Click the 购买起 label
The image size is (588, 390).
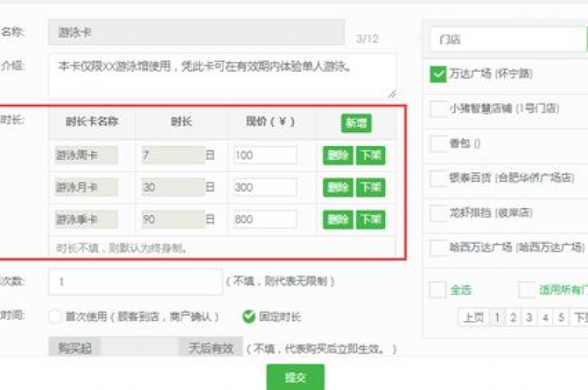tap(74, 349)
